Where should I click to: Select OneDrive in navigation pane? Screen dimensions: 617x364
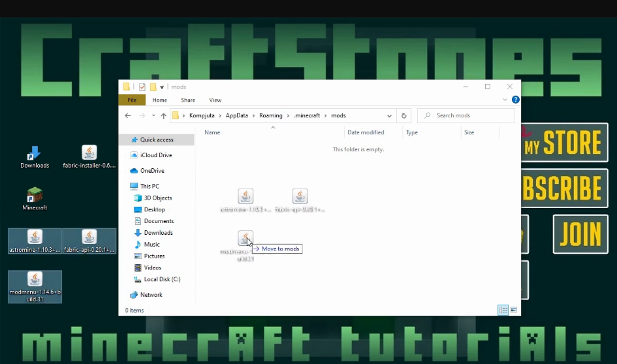[x=152, y=171]
